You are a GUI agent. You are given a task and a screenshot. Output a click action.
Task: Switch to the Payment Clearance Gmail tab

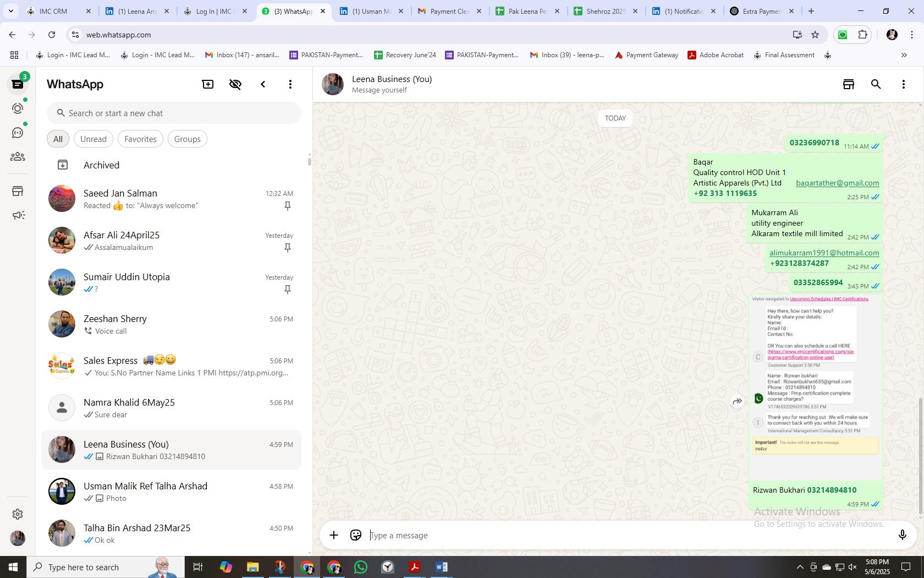(450, 11)
